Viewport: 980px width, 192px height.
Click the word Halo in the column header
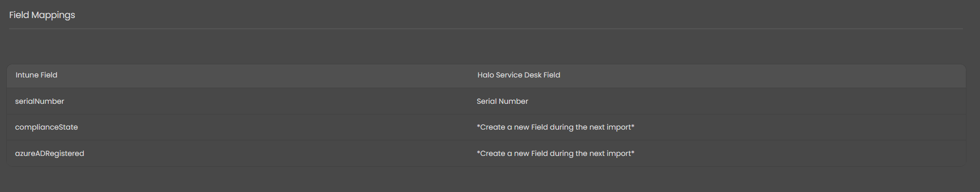point(485,75)
